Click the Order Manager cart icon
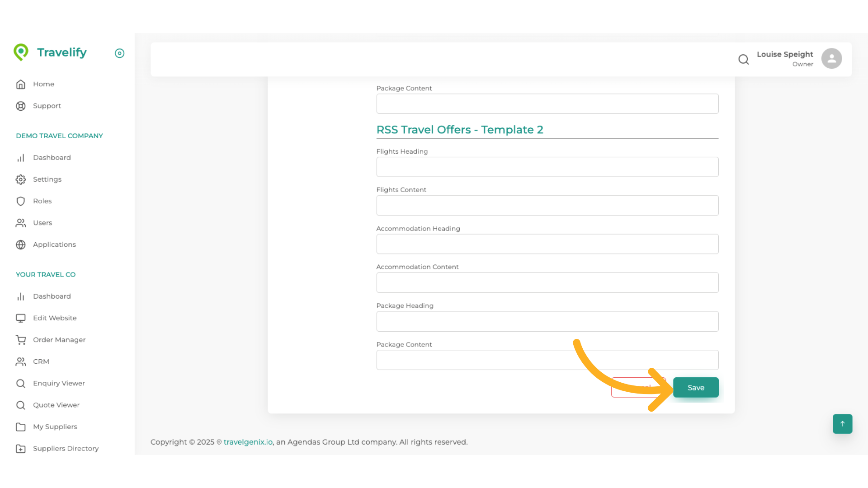The image size is (868, 488). [21, 339]
